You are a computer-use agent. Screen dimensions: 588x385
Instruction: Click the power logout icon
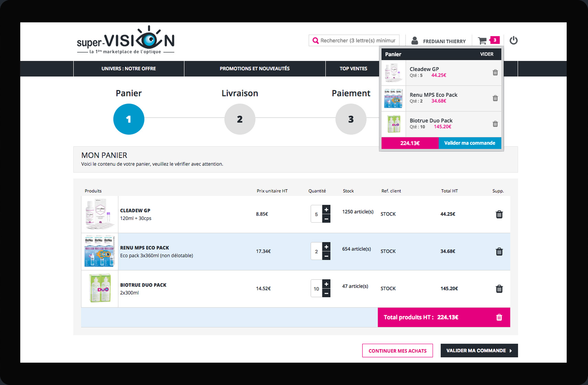(x=513, y=41)
